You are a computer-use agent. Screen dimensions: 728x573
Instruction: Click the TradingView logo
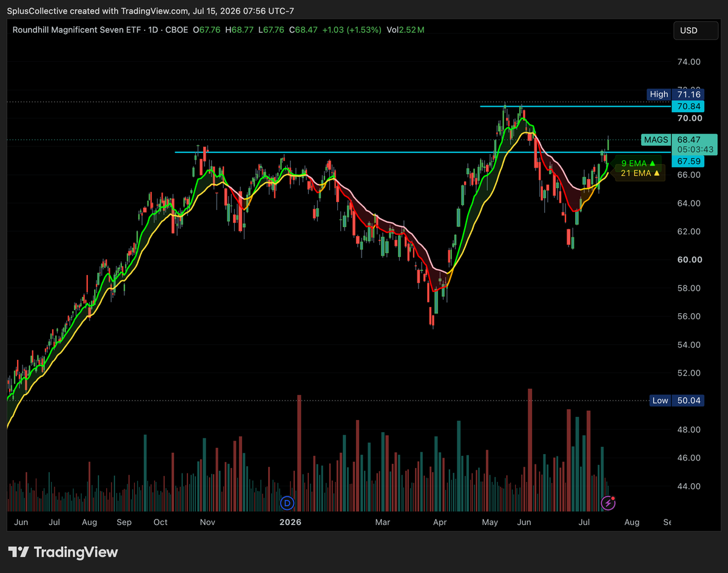coord(63,552)
